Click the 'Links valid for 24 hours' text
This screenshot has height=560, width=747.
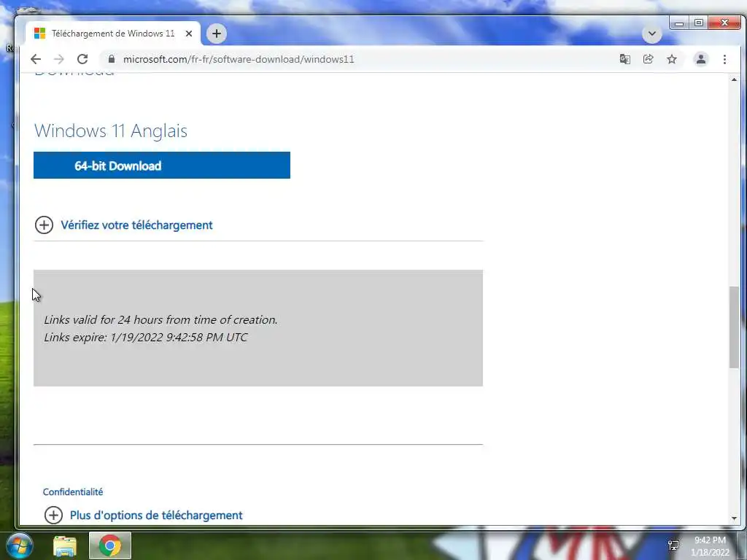(160, 319)
